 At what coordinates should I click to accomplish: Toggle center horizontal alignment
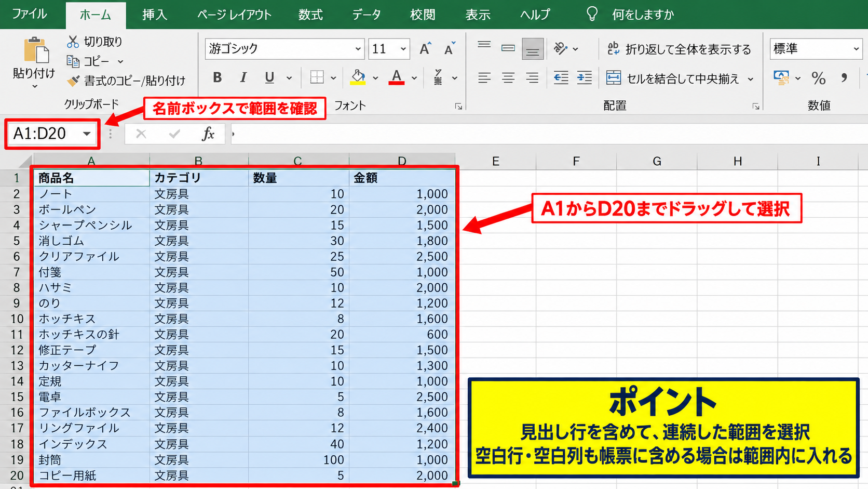[508, 78]
